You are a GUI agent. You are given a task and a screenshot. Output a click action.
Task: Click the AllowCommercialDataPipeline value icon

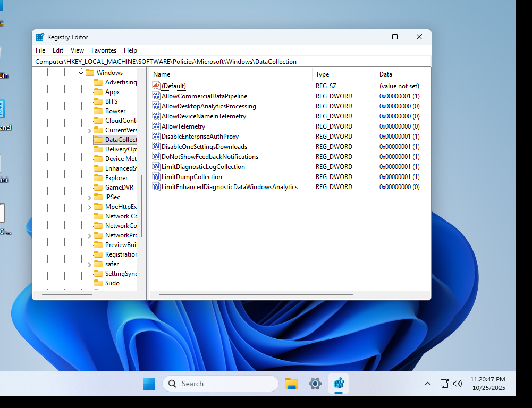pos(156,96)
